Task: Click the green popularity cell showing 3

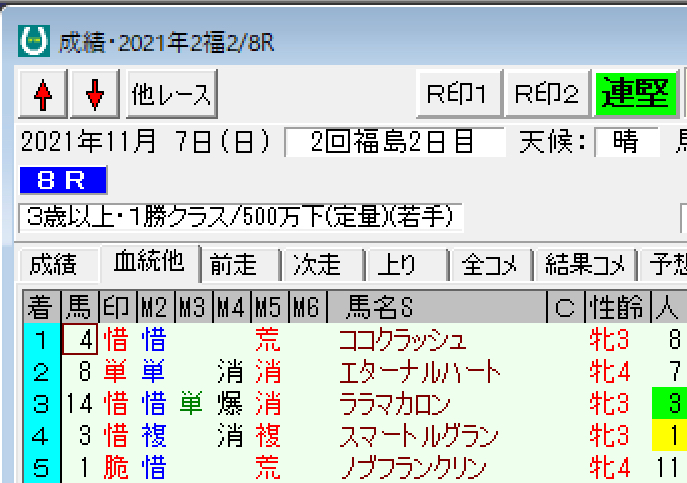Action: click(669, 403)
